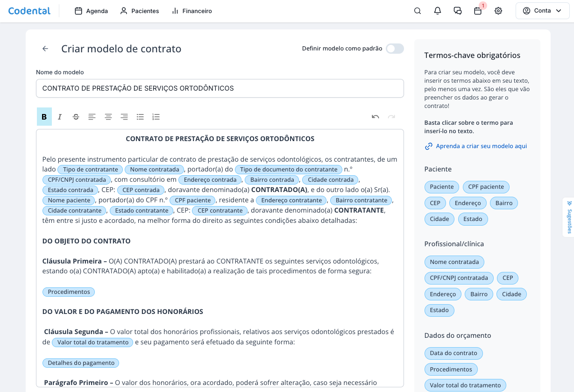
Task: Insert a numbered list
Action: (156, 117)
